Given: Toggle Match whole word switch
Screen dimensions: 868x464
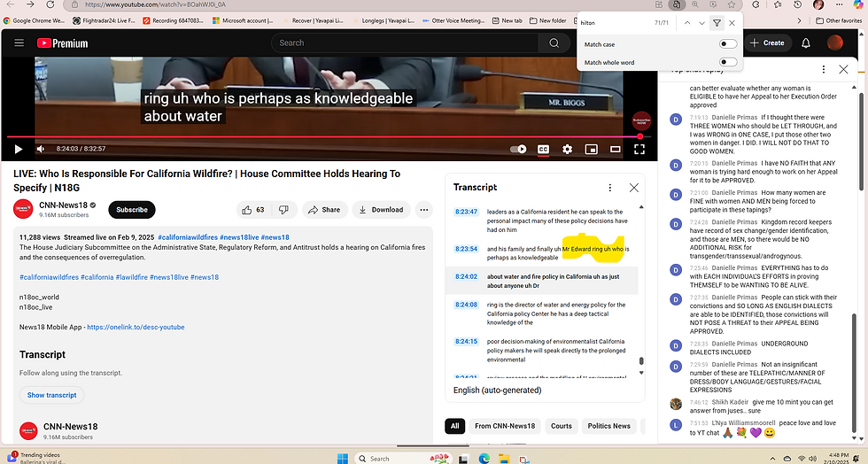Looking at the screenshot, I should [x=728, y=62].
